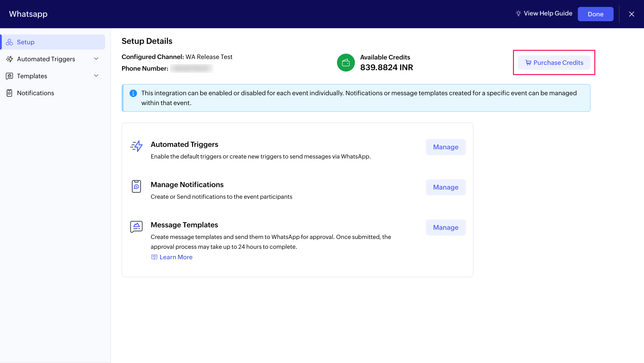
Task: Click the Setup sidebar icon
Action: (x=9, y=42)
